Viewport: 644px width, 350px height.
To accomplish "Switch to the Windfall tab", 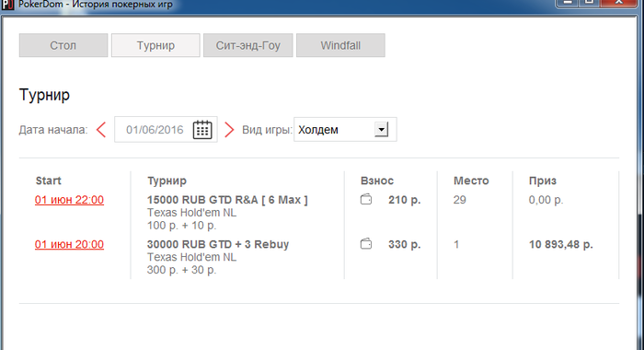I will (340, 45).
